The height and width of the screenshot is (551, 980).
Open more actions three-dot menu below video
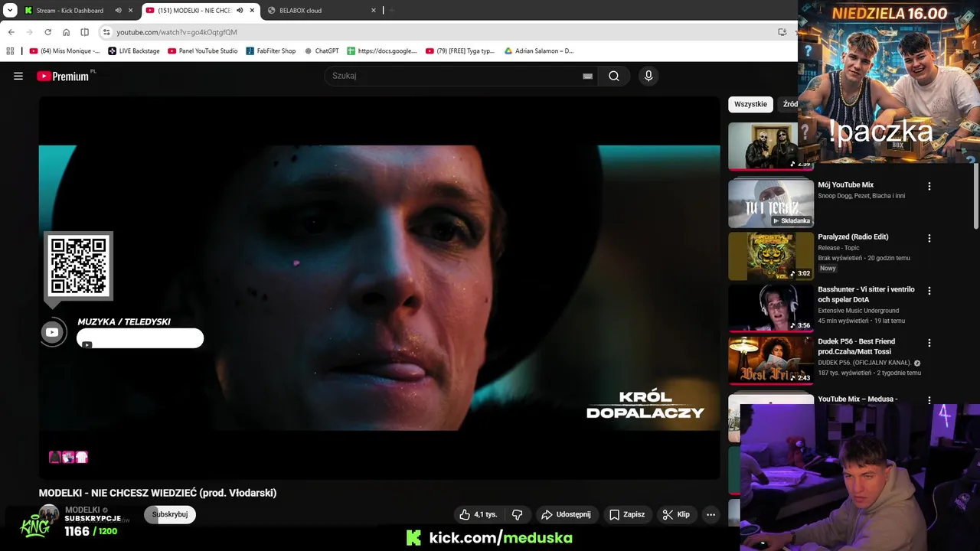[710, 514]
